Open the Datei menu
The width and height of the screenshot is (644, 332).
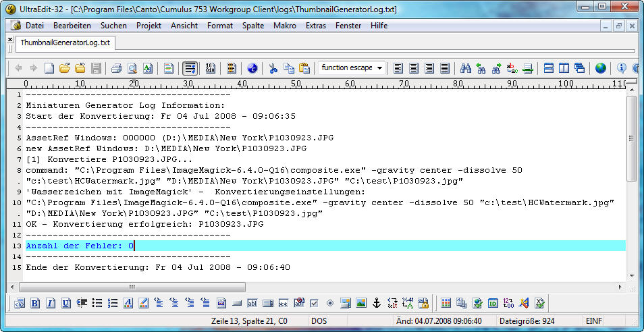(34, 26)
